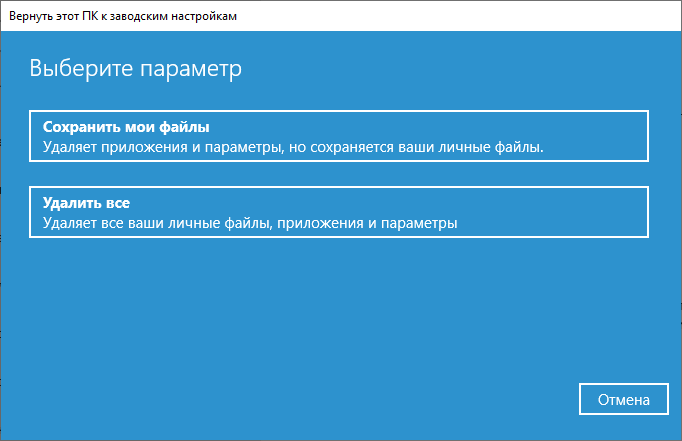The image size is (682, 441).
Task: Click the "Выберите параметр" heading
Action: (135, 68)
